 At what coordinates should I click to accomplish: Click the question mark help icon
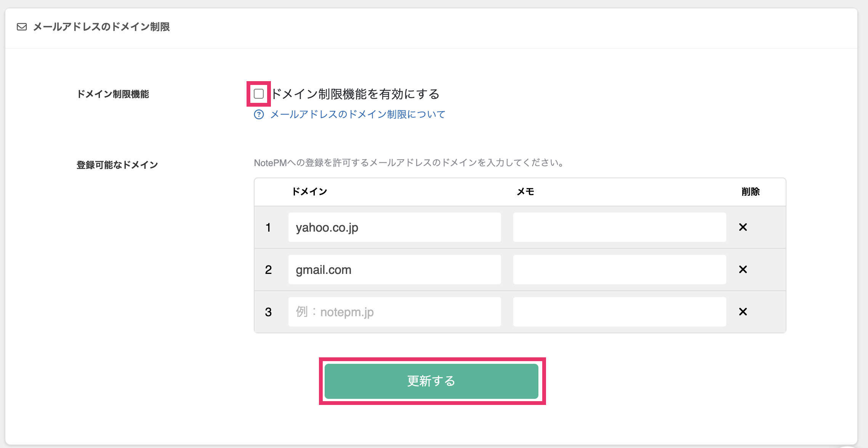pos(259,114)
